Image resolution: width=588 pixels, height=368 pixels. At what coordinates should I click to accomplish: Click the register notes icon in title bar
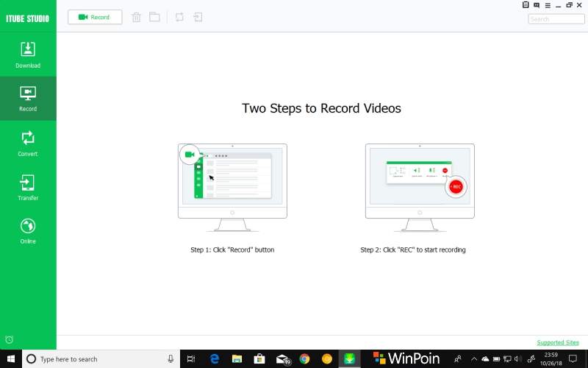(525, 5)
